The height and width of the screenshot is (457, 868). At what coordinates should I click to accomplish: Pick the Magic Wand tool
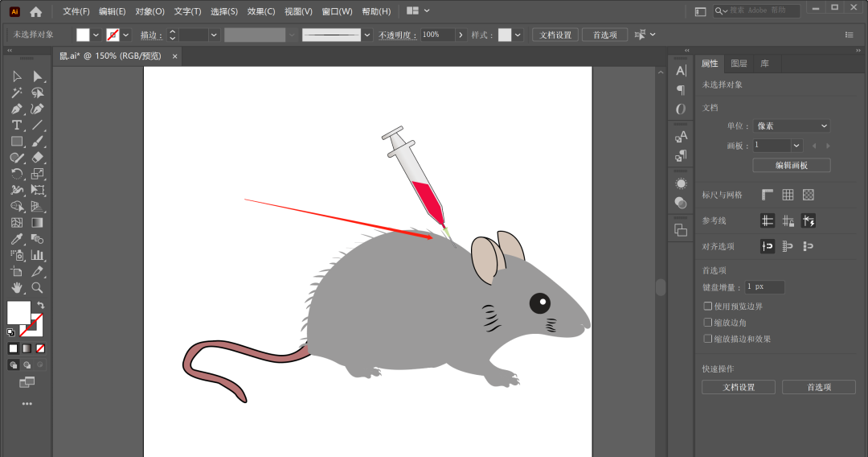click(17, 93)
